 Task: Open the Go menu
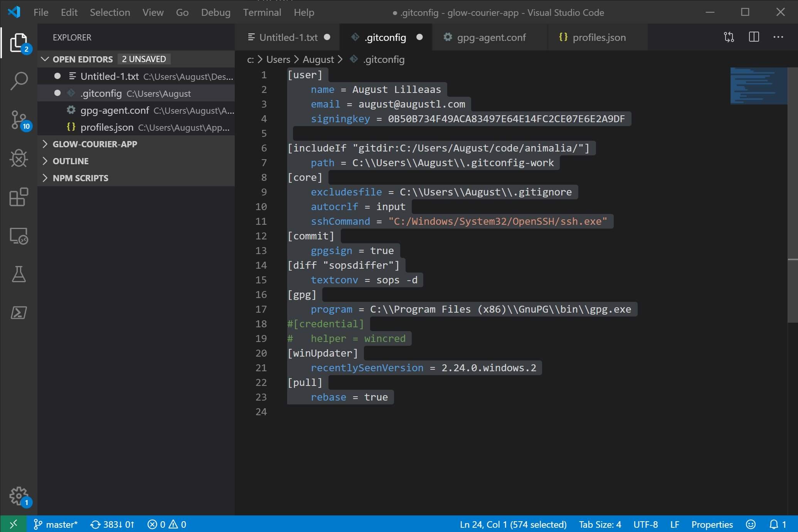point(182,12)
